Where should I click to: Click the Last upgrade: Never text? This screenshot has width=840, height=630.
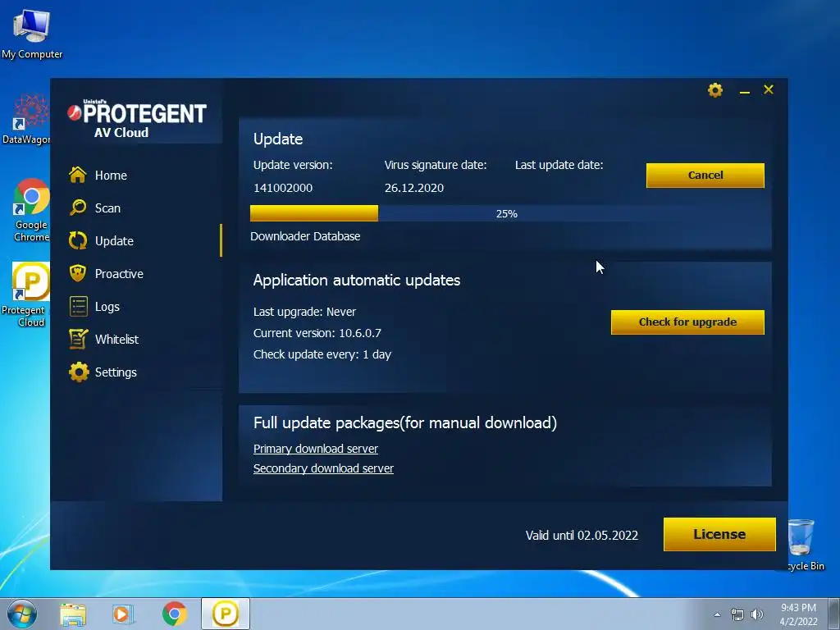coord(304,312)
